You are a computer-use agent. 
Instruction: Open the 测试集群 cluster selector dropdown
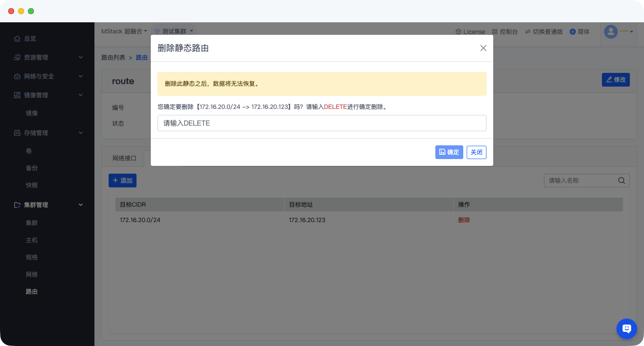(191, 30)
